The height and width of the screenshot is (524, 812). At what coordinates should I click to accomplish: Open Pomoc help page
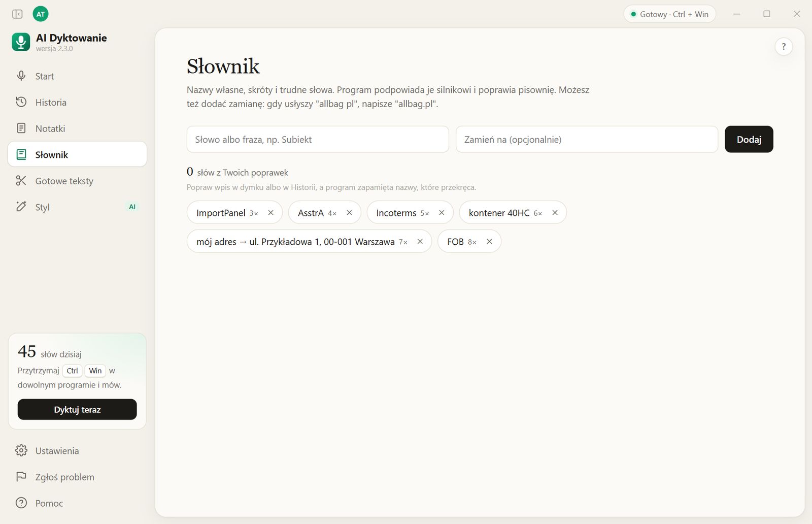77,503
